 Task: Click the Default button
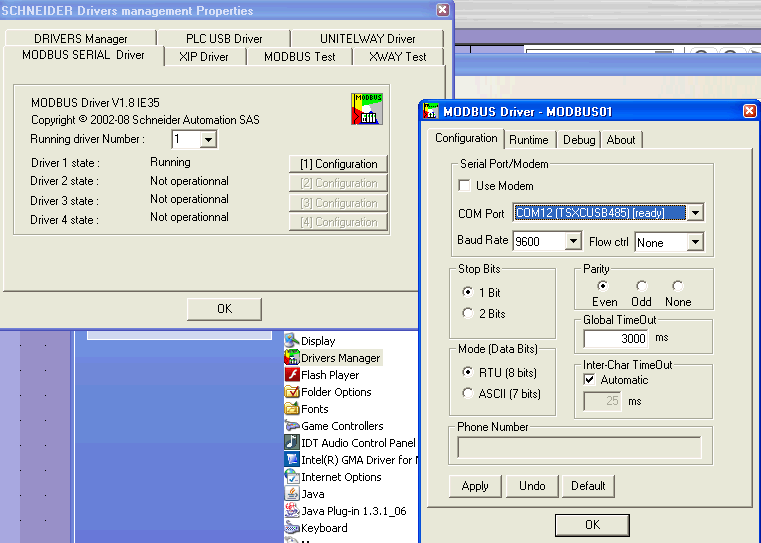click(588, 486)
